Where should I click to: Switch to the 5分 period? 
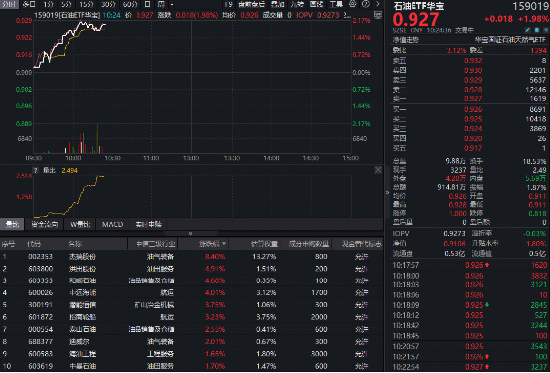[66, 4]
